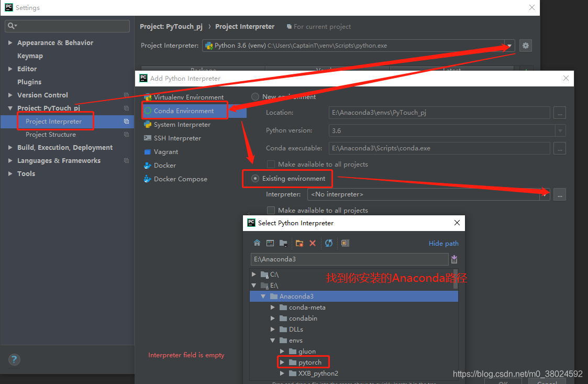The height and width of the screenshot is (384, 588).
Task: Toggle Make available to all projects under New environment
Action: (x=271, y=164)
